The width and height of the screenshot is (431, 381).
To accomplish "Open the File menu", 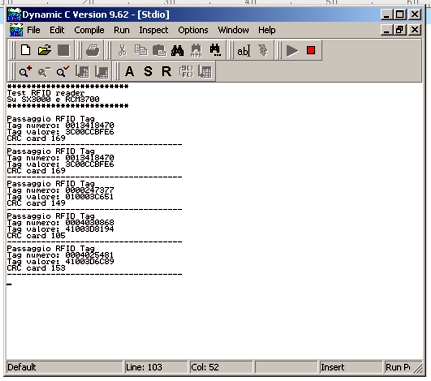I will point(34,30).
